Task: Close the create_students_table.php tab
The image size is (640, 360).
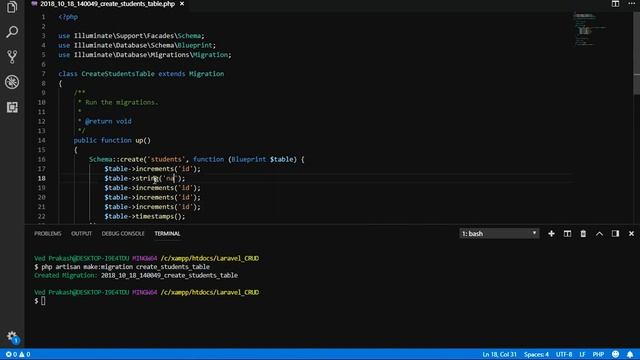Action: (x=182, y=4)
